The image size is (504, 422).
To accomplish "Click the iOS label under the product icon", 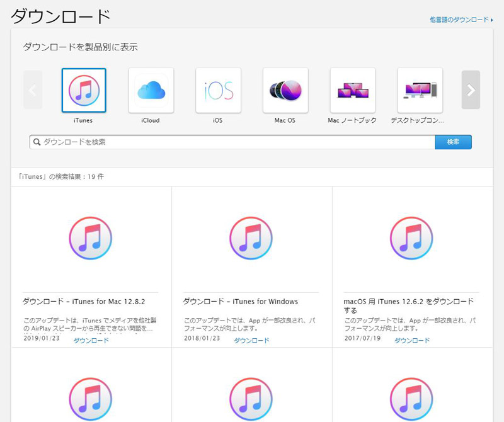I will 217,120.
